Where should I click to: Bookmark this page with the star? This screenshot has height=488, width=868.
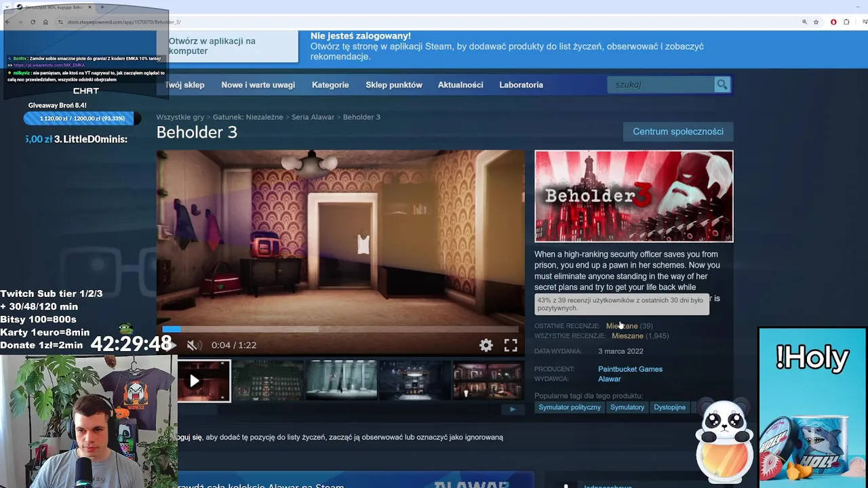pos(816,22)
